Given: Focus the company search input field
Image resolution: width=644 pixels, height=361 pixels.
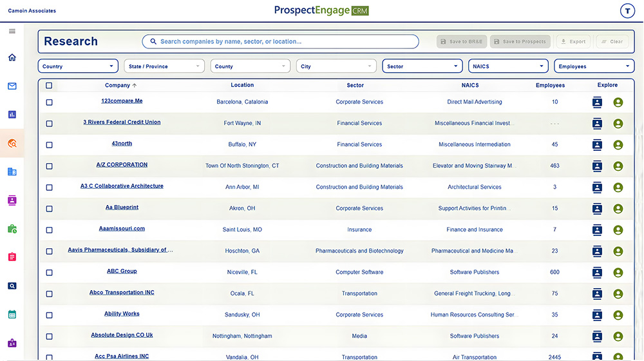Looking at the screenshot, I should (x=281, y=41).
